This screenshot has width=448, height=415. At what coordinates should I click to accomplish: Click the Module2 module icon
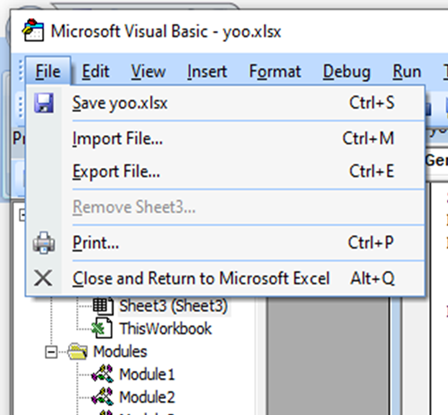click(103, 396)
